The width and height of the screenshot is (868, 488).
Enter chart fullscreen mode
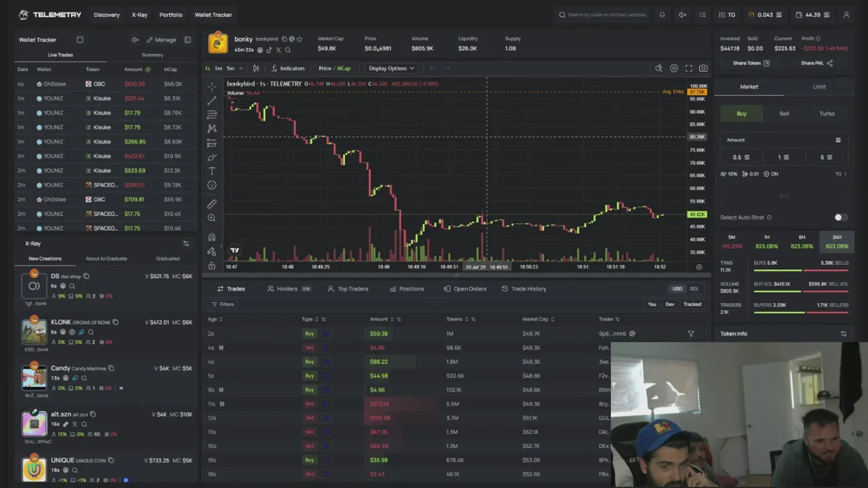(x=688, y=68)
